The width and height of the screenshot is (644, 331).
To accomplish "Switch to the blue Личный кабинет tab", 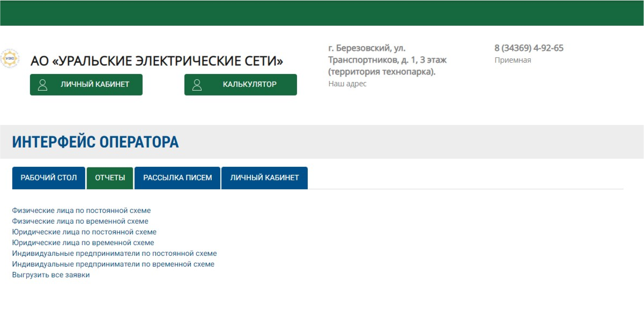I will coord(264,178).
